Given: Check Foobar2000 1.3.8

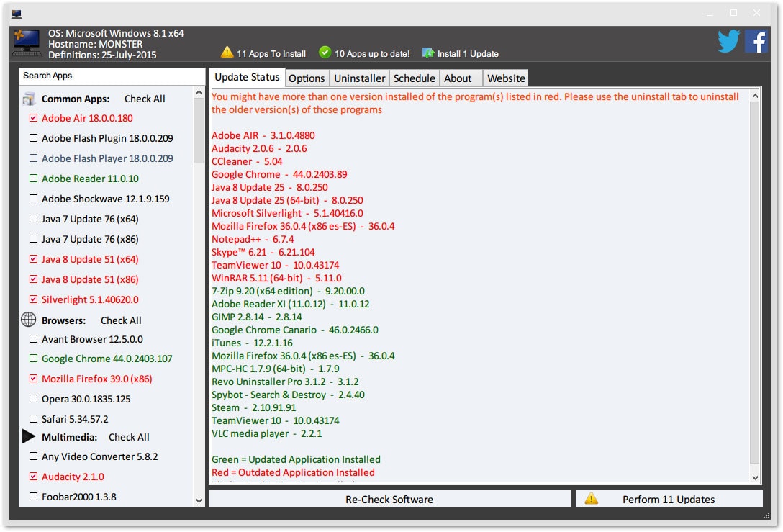Looking at the screenshot, I should pyautogui.click(x=33, y=497).
